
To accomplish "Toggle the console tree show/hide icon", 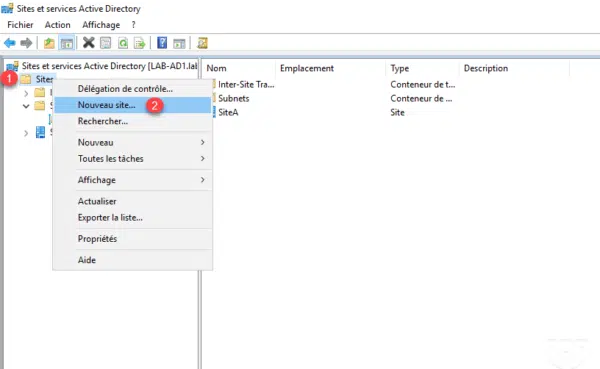I will tap(67, 43).
